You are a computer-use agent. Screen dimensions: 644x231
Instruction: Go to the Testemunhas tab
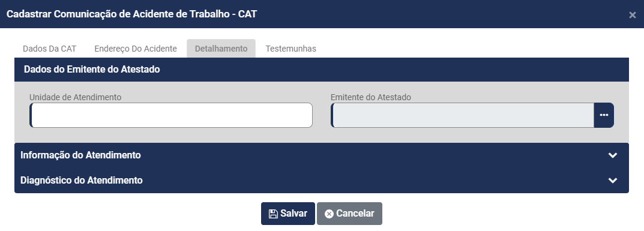click(290, 49)
